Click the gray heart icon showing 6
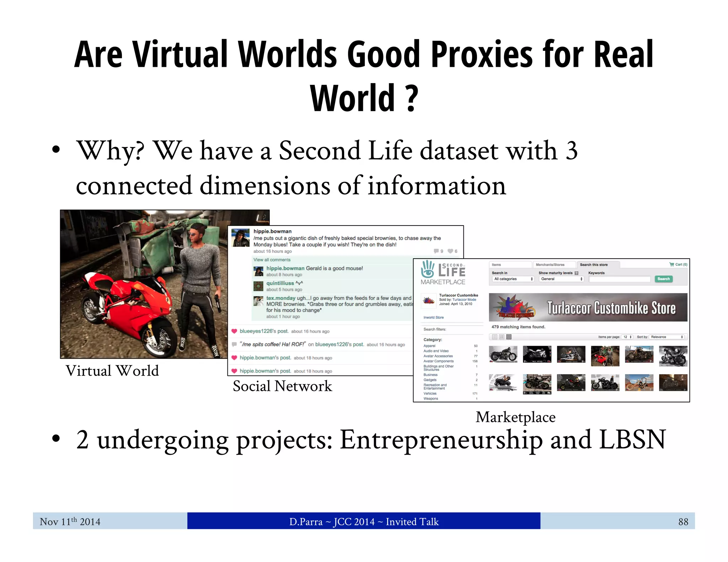The height and width of the screenshot is (562, 728). click(450, 251)
